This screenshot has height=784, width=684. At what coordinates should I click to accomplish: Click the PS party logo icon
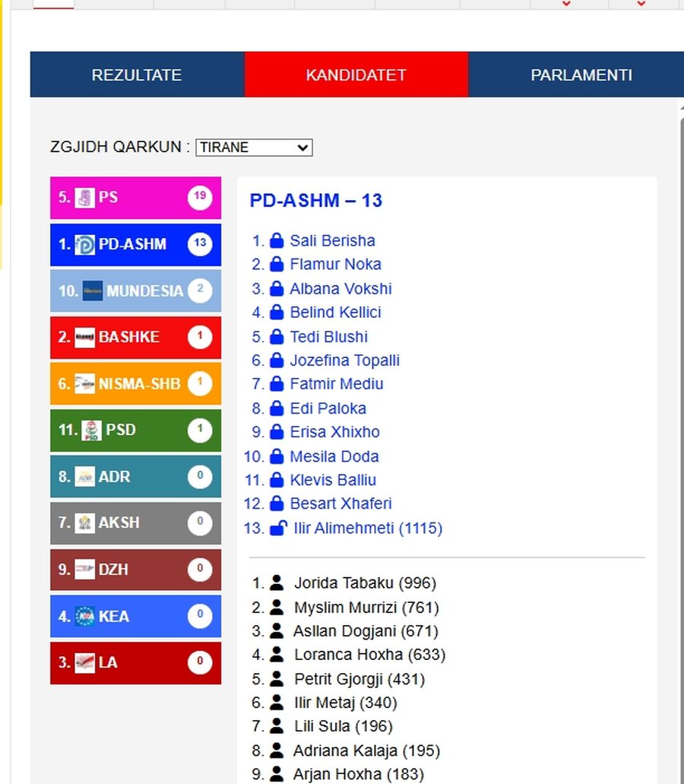(x=84, y=198)
